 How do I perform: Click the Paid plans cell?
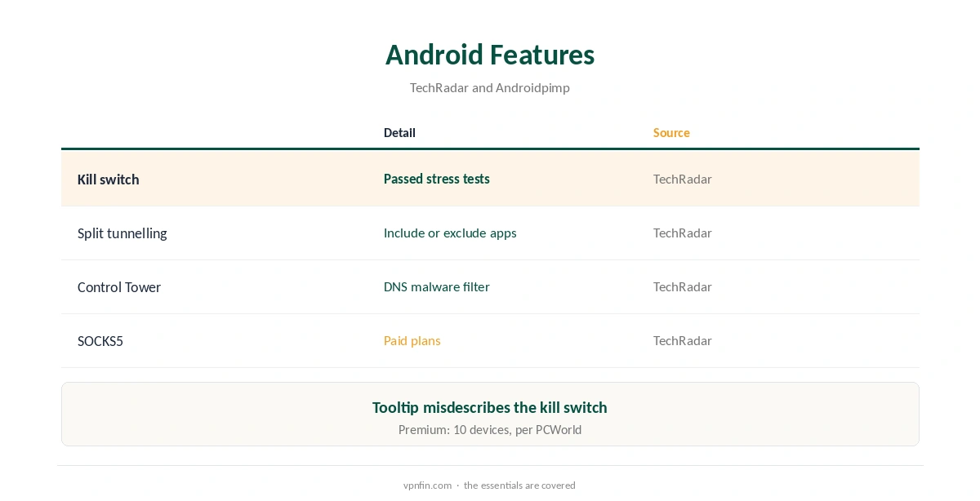[412, 340]
